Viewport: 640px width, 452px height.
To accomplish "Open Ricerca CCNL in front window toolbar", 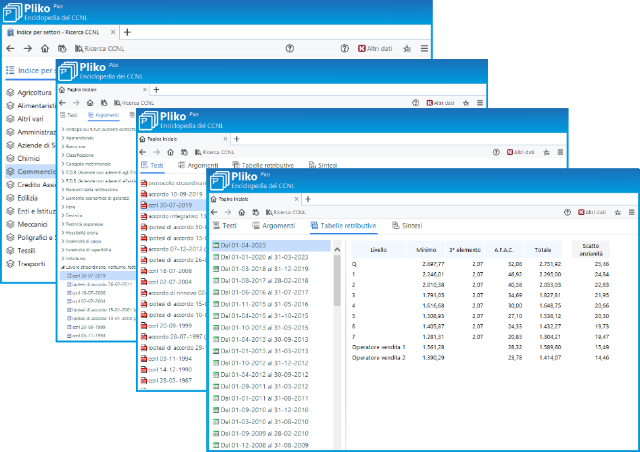I will click(x=285, y=212).
